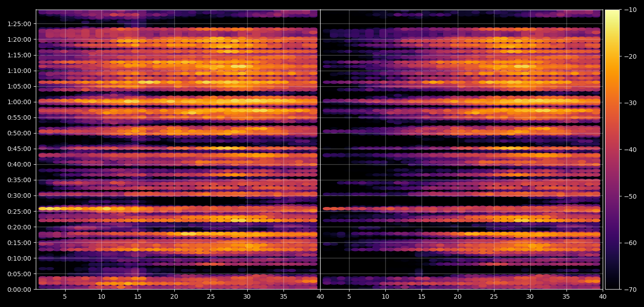Click x-axis label 5 under first heatmap
Image resolution: width=644 pixels, height=307 pixels.
coord(65,297)
